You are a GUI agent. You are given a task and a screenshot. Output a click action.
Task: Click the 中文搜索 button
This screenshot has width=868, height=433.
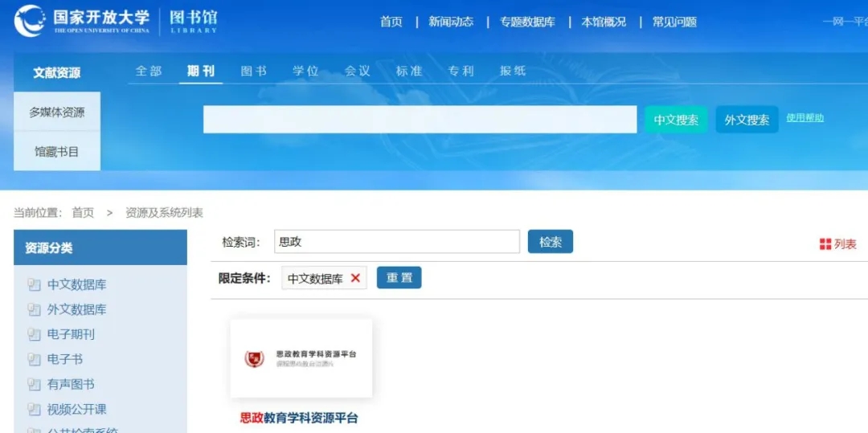(x=677, y=120)
